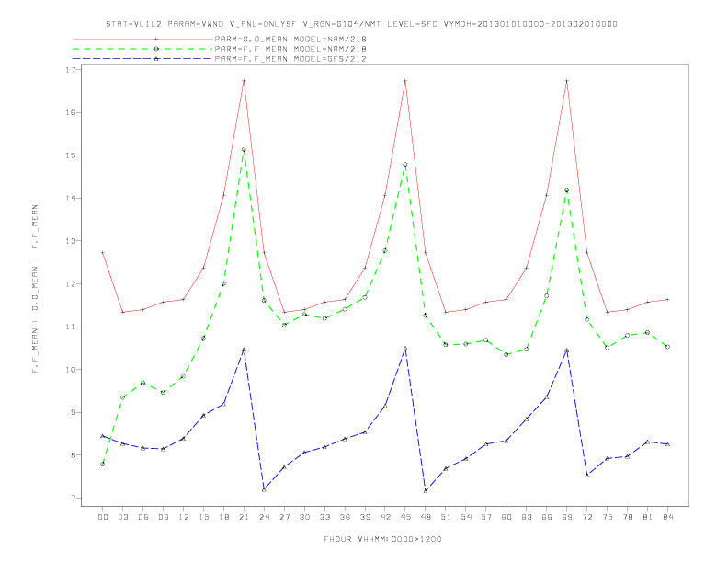The width and height of the screenshot is (728, 563).
Task: Click the x-axis tick label 15
Action: pyautogui.click(x=203, y=517)
